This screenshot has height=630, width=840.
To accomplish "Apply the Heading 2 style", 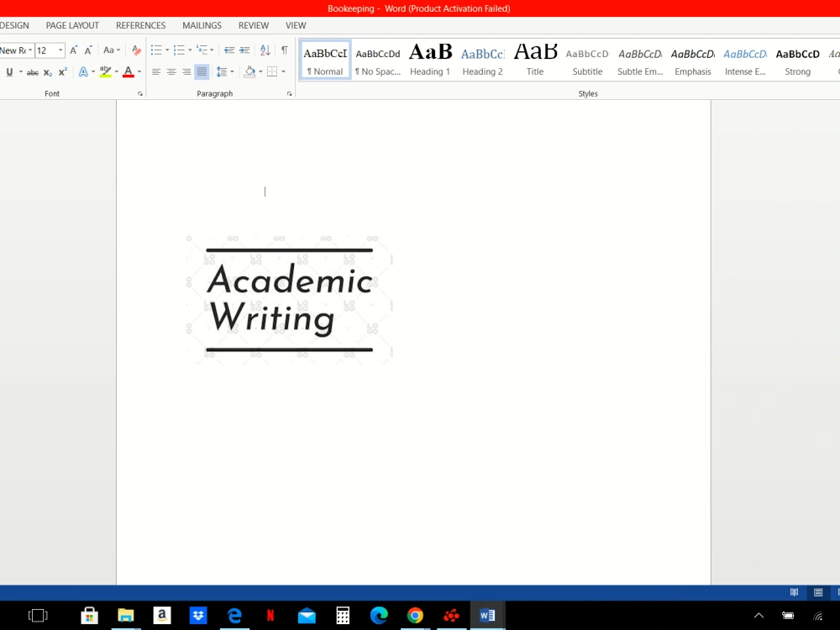I will click(x=483, y=60).
